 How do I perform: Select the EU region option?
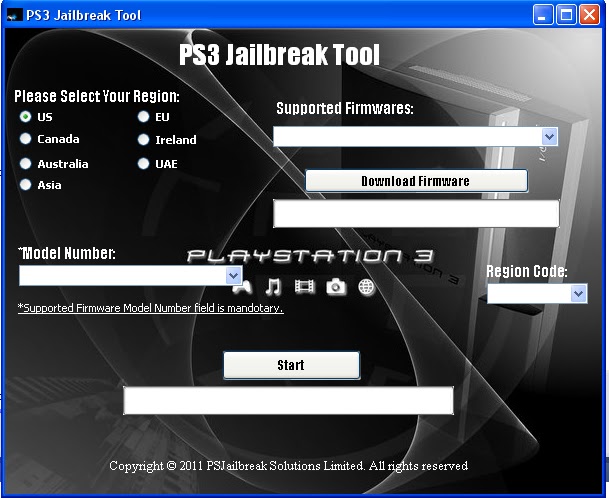tap(143, 117)
